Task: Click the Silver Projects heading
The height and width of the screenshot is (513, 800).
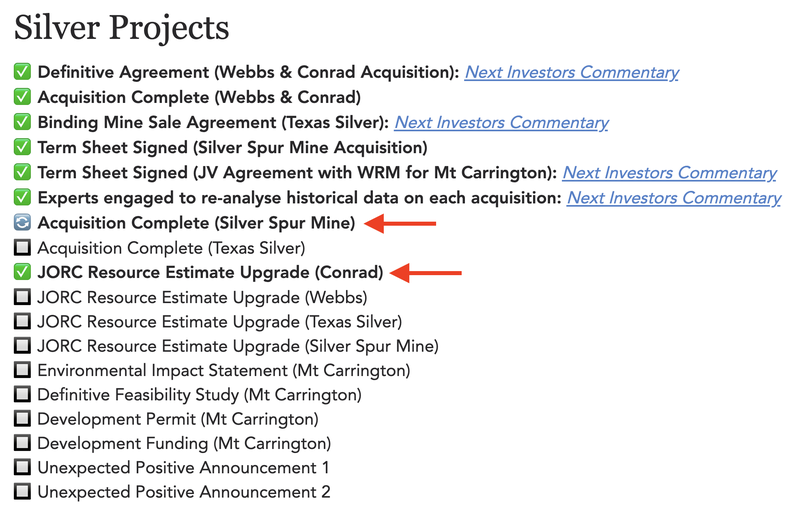Action: 122,28
